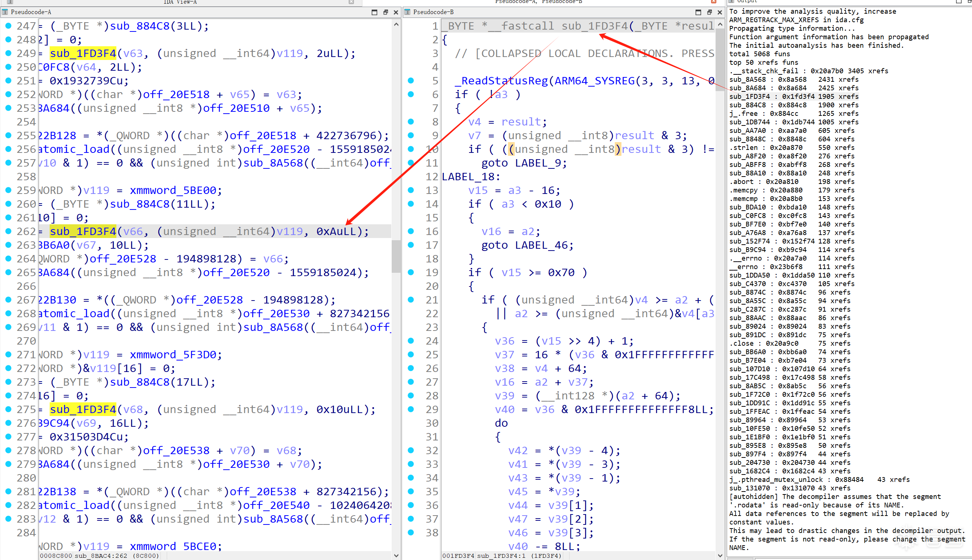Click the Pseudocode-A panel icon
This screenshot has height=560, width=972.
point(5,12)
